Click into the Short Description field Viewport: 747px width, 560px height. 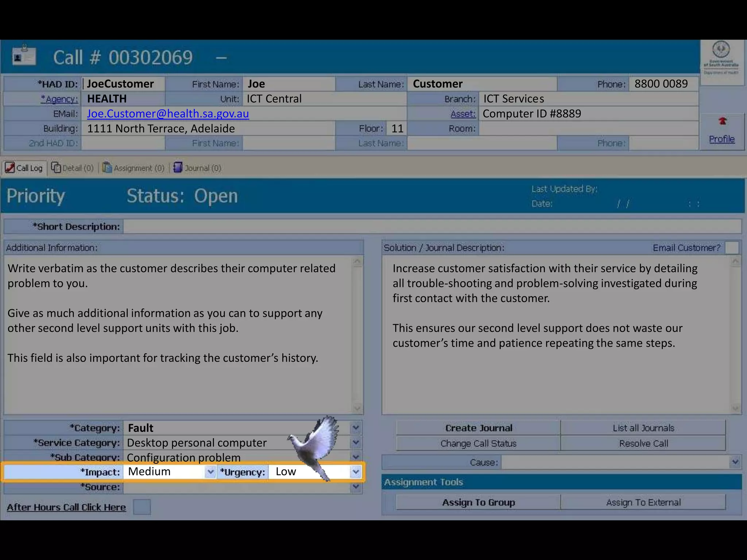tap(432, 227)
